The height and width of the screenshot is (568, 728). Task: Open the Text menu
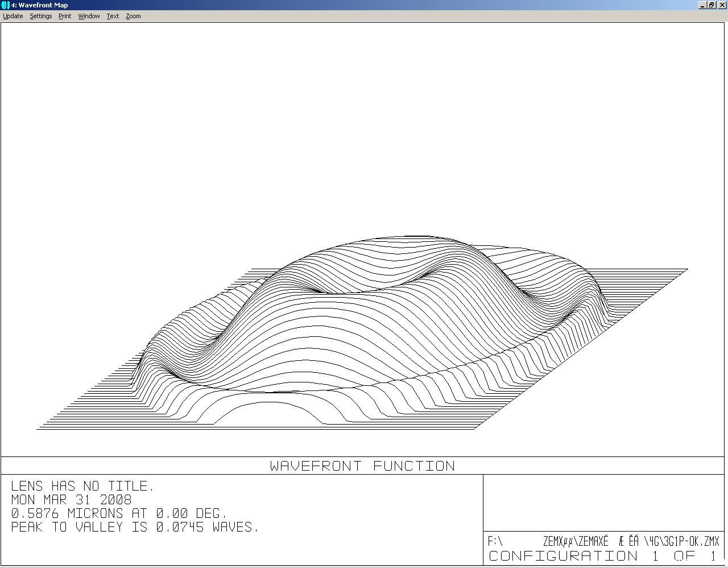click(x=113, y=16)
